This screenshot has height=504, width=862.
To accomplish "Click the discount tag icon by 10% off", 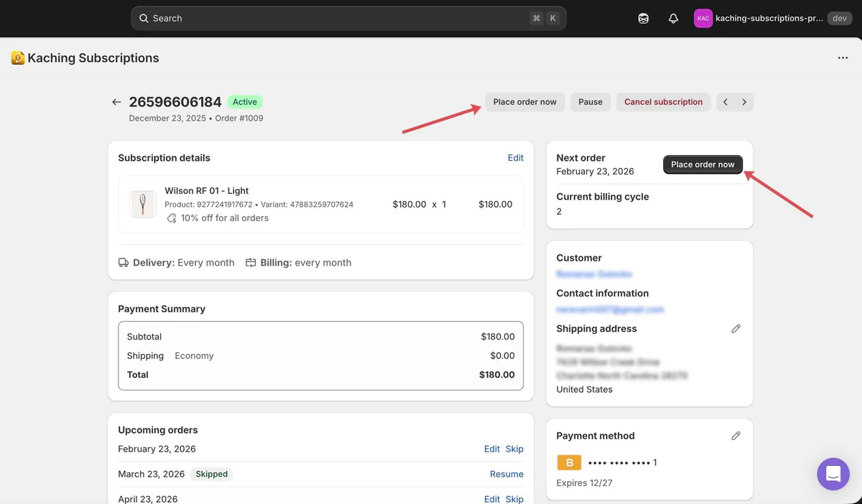I will coord(172,218).
